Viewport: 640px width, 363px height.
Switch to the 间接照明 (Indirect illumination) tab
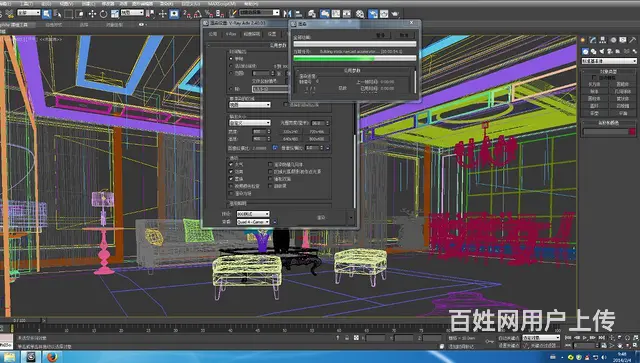coord(252,34)
